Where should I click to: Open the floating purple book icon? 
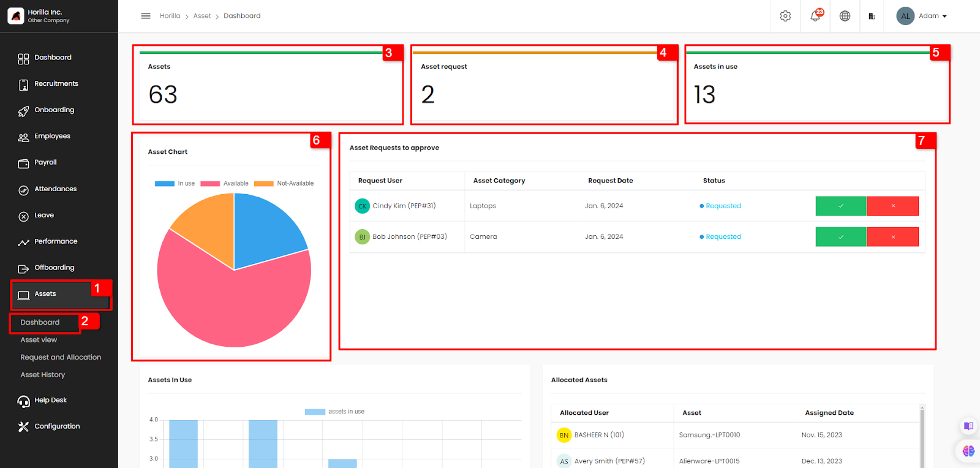968,426
